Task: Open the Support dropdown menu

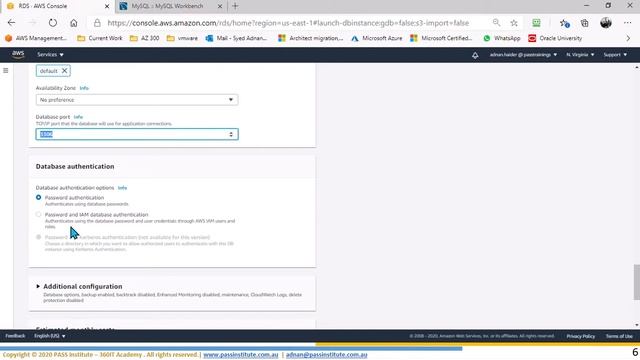Action: coord(615,54)
